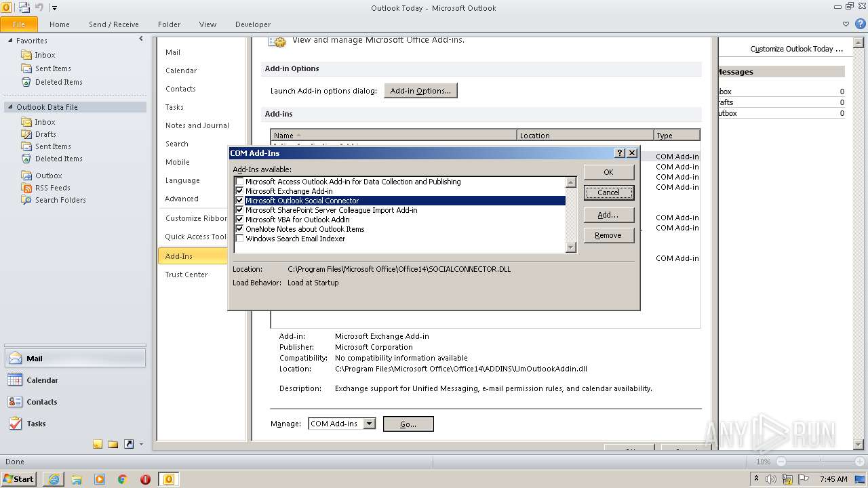Open Trust Center options category
The image size is (868, 488).
tap(186, 274)
